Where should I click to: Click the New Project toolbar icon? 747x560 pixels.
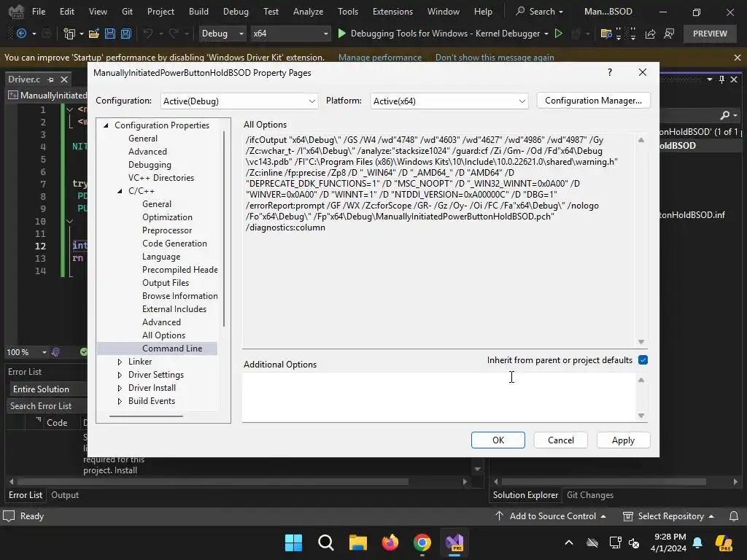[69, 34]
